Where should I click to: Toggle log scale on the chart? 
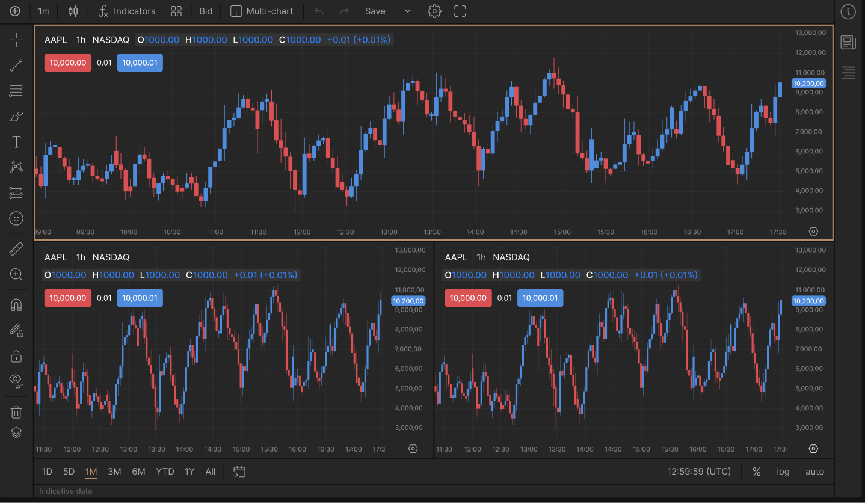pyautogui.click(x=783, y=472)
